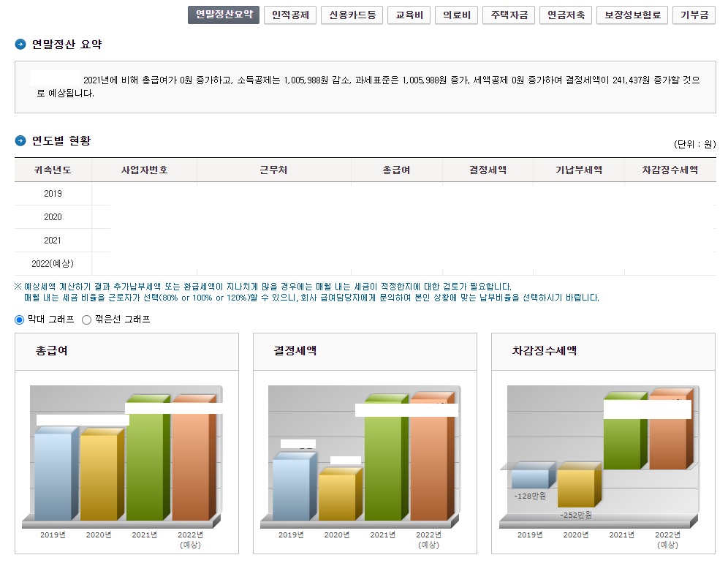The height and width of the screenshot is (574, 728).
Task: Click the -128만원 label in 차감징수세액 chart
Action: pyautogui.click(x=530, y=496)
